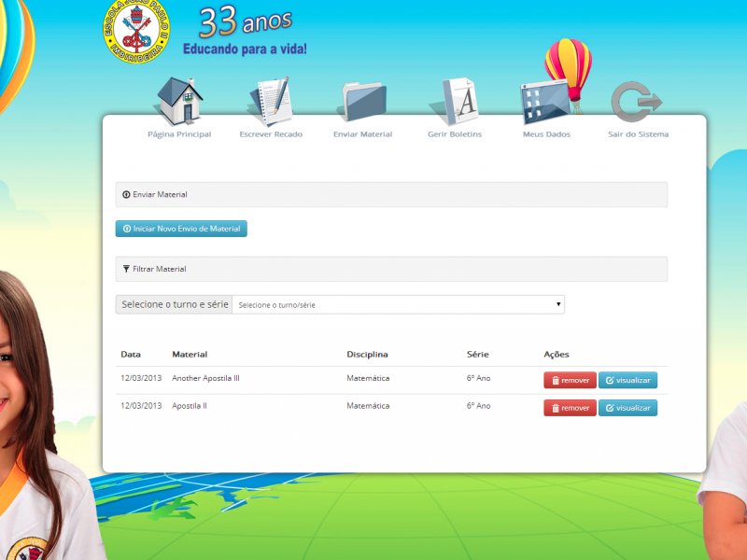Viewport: 747px width, 560px height.
Task: Click the funnel icon beside Filtrar Material
Action: 126,269
